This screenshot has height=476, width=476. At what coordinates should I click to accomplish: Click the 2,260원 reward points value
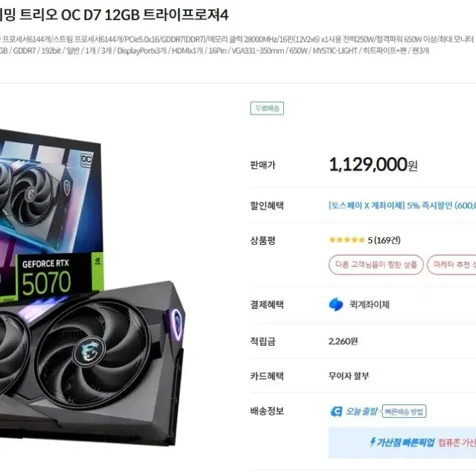[x=343, y=342]
